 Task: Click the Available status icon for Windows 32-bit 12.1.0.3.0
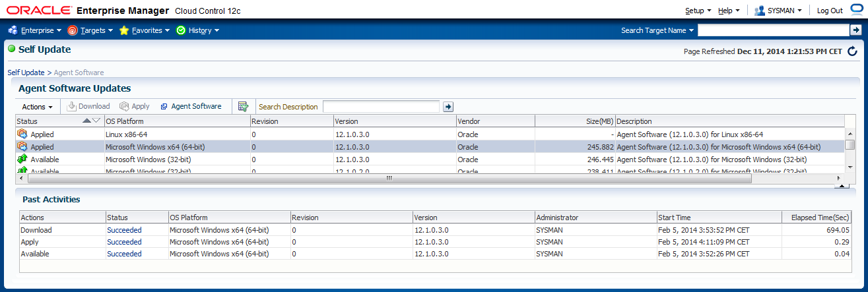pos(22,159)
